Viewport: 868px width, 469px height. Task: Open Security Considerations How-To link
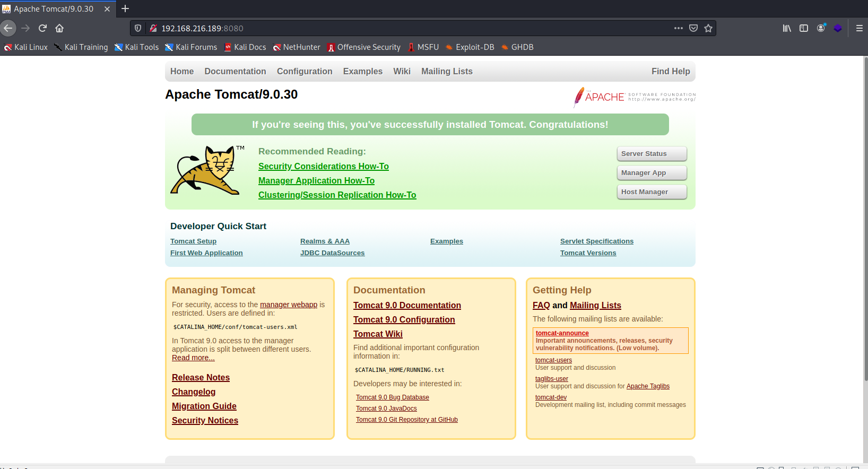click(x=324, y=167)
